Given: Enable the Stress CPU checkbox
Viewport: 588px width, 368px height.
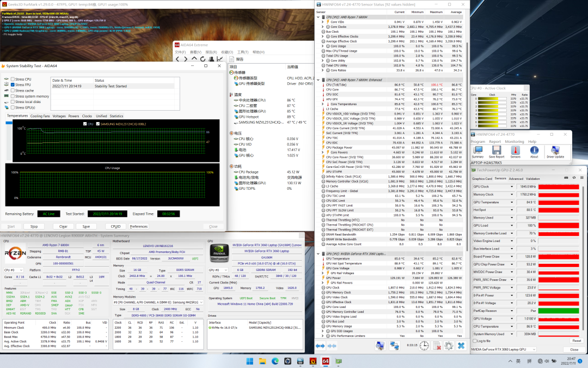Looking at the screenshot, I should (13, 79).
